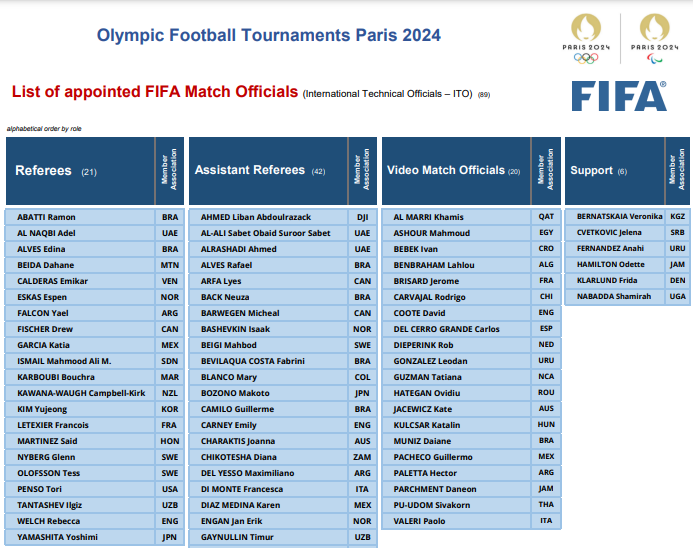Select the QAT association code for AL MARRI
This screenshot has width=693, height=548.
pyautogui.click(x=546, y=217)
